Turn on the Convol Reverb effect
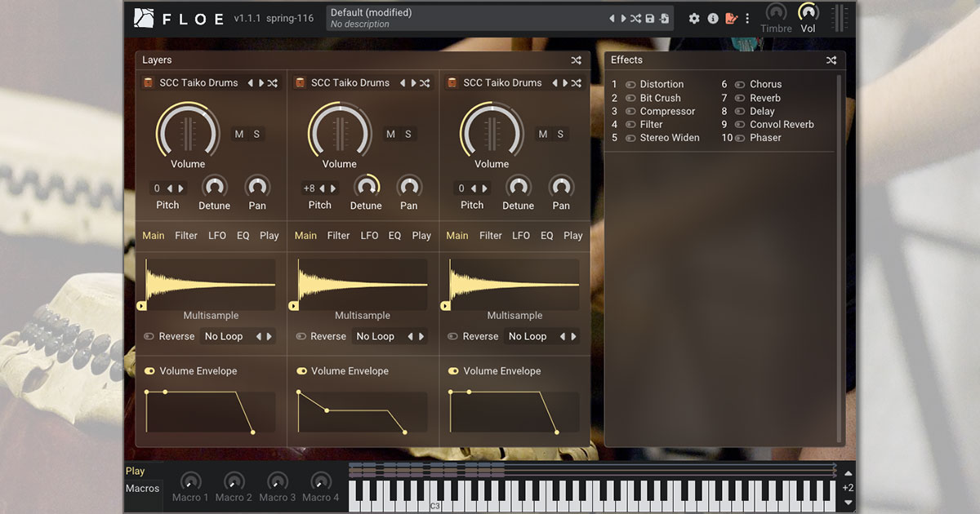 (x=740, y=125)
